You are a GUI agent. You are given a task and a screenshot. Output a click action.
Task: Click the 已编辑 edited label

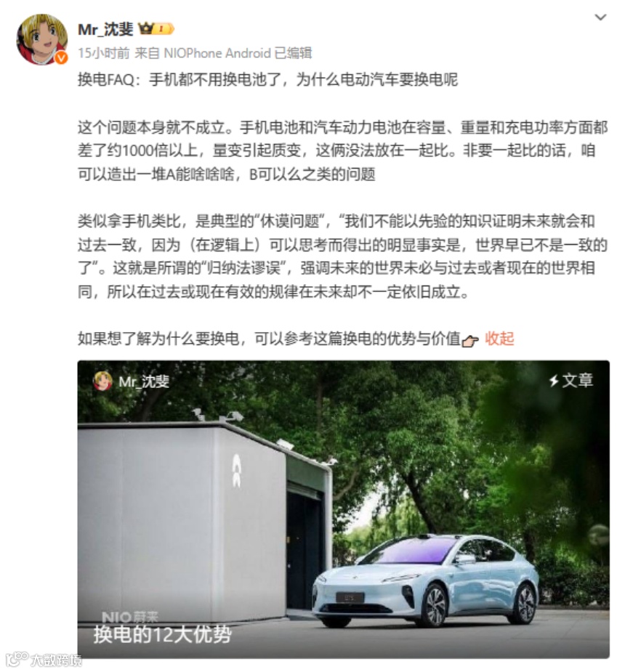[293, 53]
